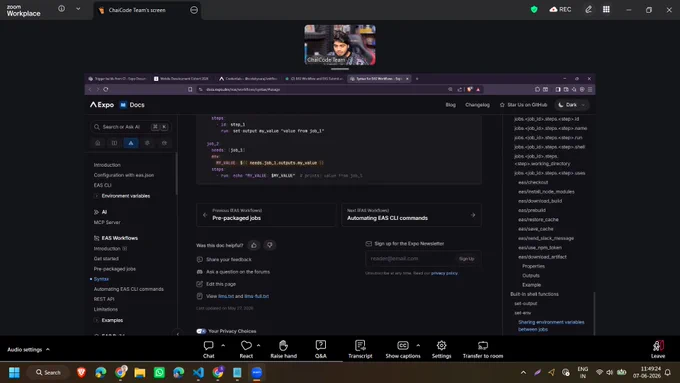This screenshot has height=383, width=680.
Task: Show hidden system tray icons
Action: pos(523,373)
